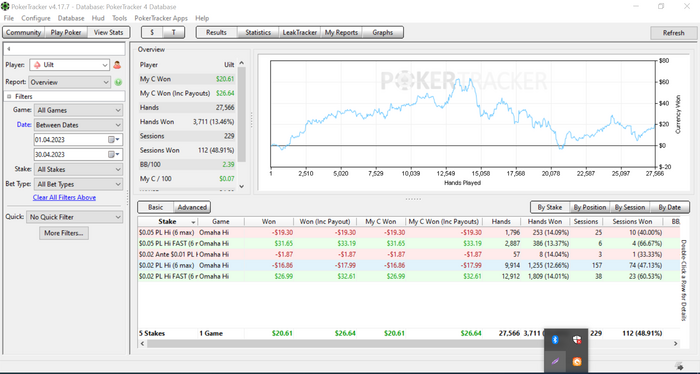This screenshot has height=374, width=700.
Task: Click the green report status icon
Action: pyautogui.click(x=118, y=82)
